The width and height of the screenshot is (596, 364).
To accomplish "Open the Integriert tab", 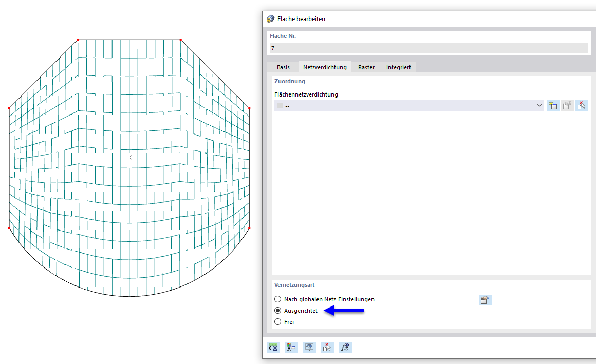I will coord(399,67).
